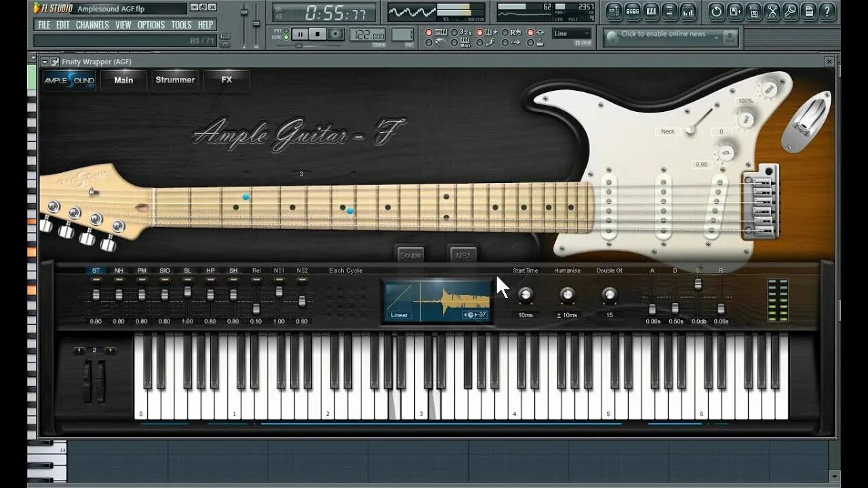The height and width of the screenshot is (488, 868).
Task: Select SONG mode
Action: pos(286,37)
